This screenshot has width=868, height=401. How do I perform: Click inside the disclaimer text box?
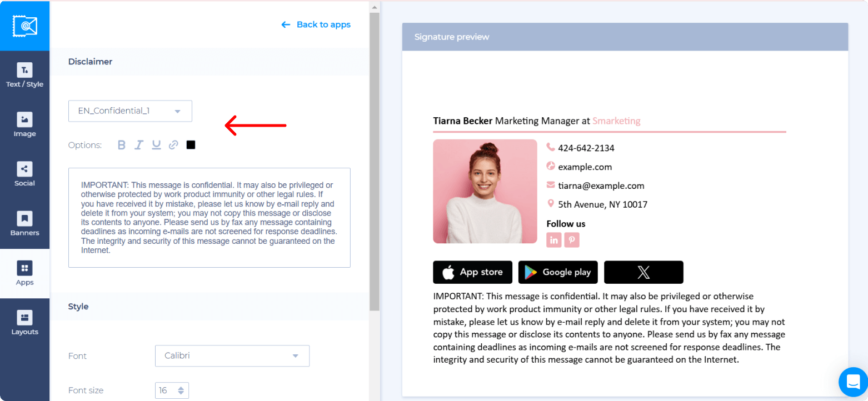coord(209,218)
